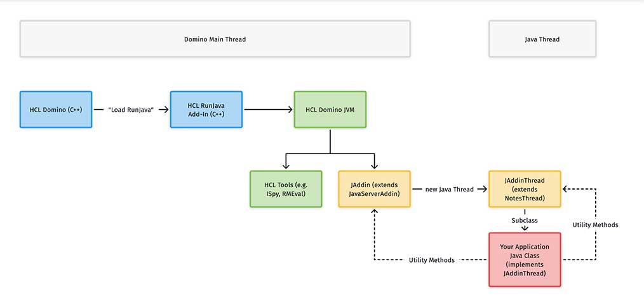Select the HCL Tools (e.g. ISpy, RMEval) box
This screenshot has width=644, height=307.
286,189
